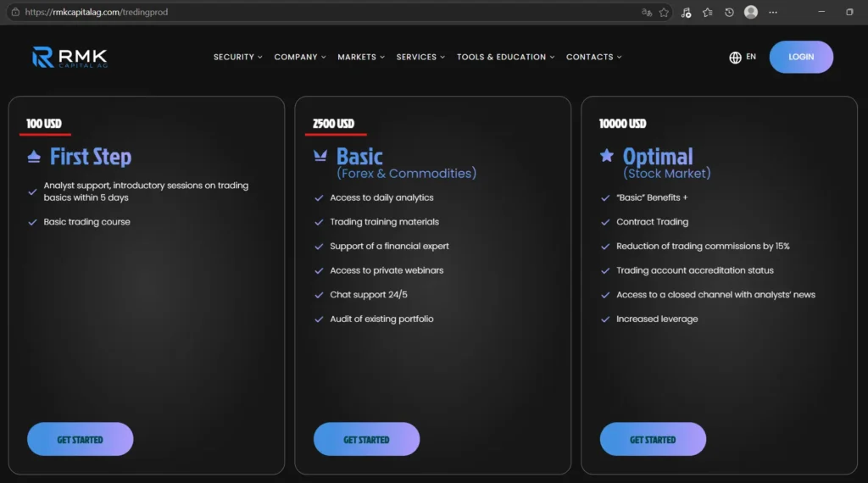Open the browser favorites list icon

[x=708, y=12]
